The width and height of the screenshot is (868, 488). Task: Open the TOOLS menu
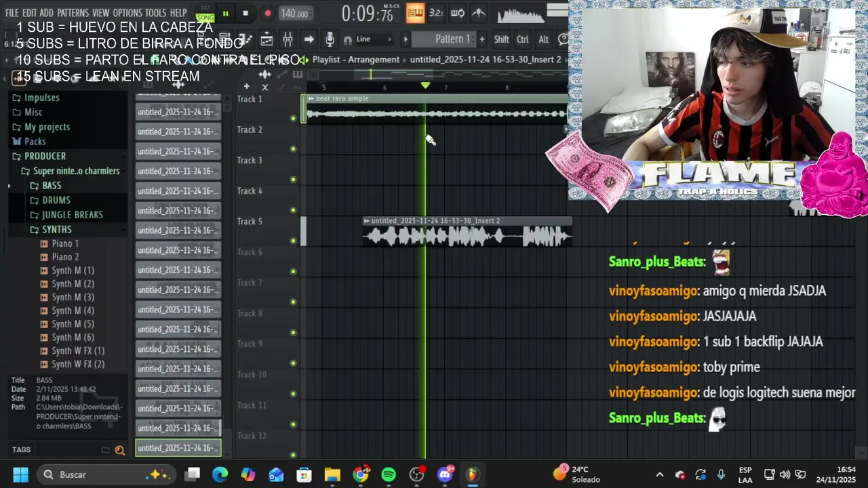pos(155,13)
